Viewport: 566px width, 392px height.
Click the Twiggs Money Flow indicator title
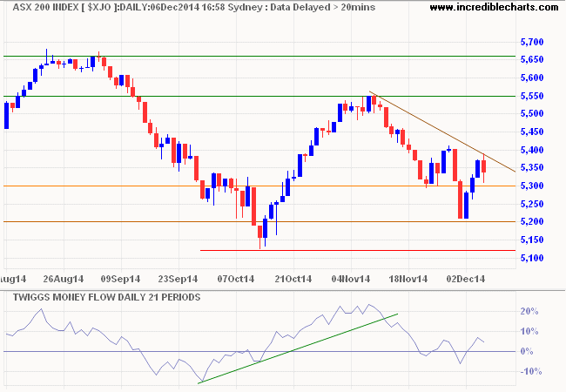[x=106, y=297]
